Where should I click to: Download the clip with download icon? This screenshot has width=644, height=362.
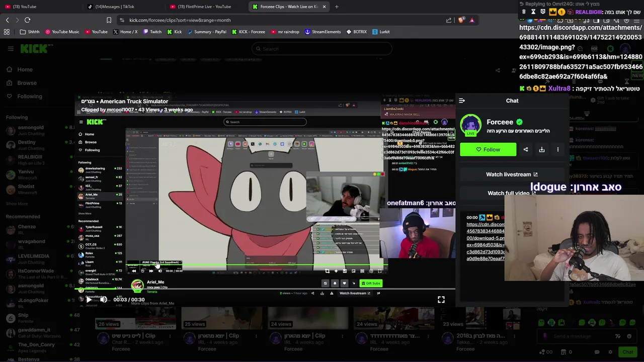(542, 149)
